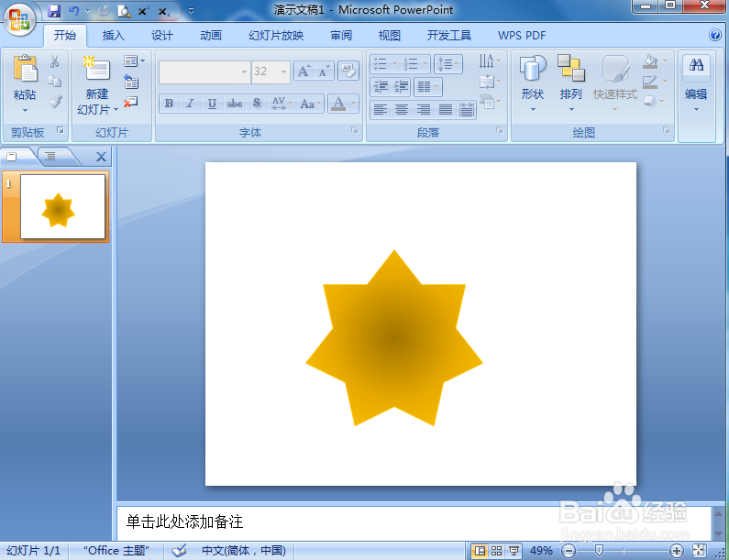Align text left
The image size is (729, 560).
[x=381, y=109]
